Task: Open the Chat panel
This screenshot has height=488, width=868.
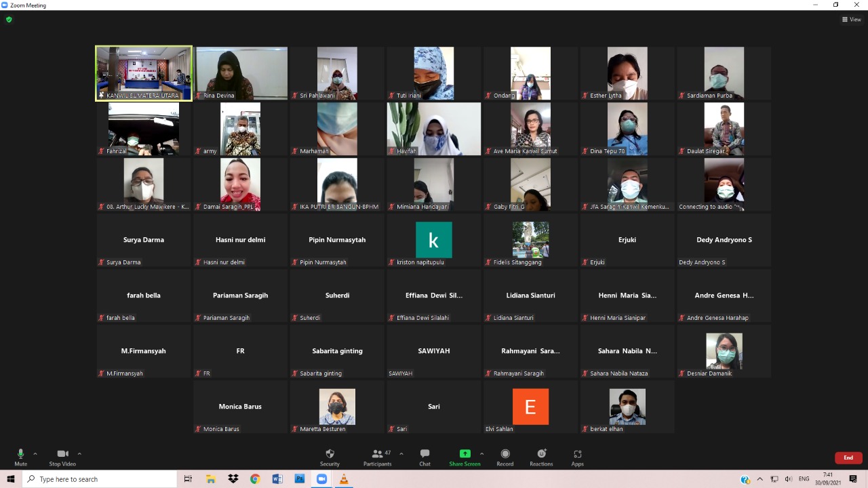Action: click(425, 457)
